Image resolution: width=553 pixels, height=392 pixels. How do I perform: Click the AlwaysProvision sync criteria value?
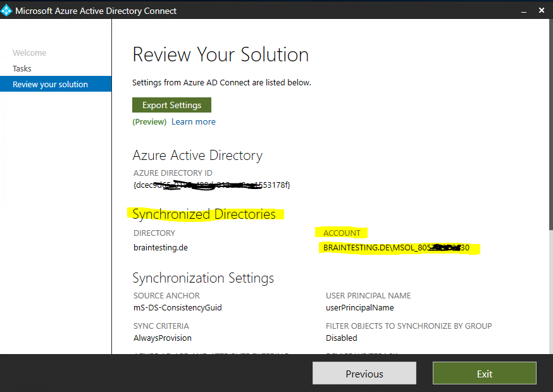(162, 338)
